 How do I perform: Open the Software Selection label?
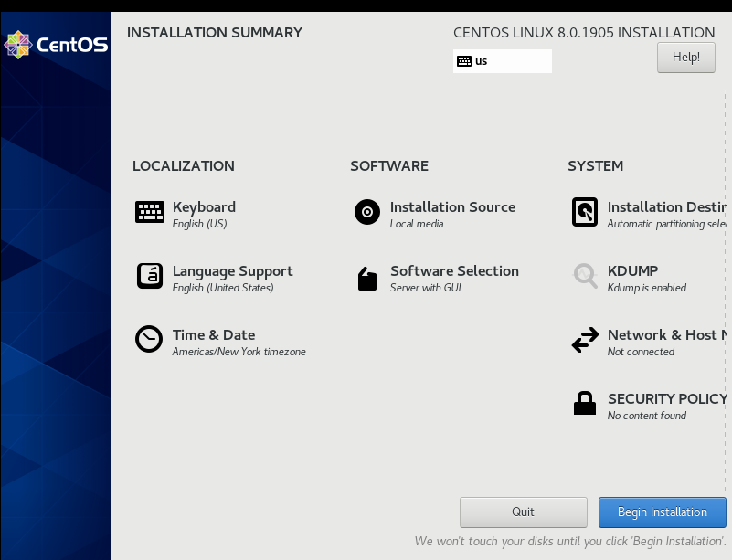[x=454, y=270]
